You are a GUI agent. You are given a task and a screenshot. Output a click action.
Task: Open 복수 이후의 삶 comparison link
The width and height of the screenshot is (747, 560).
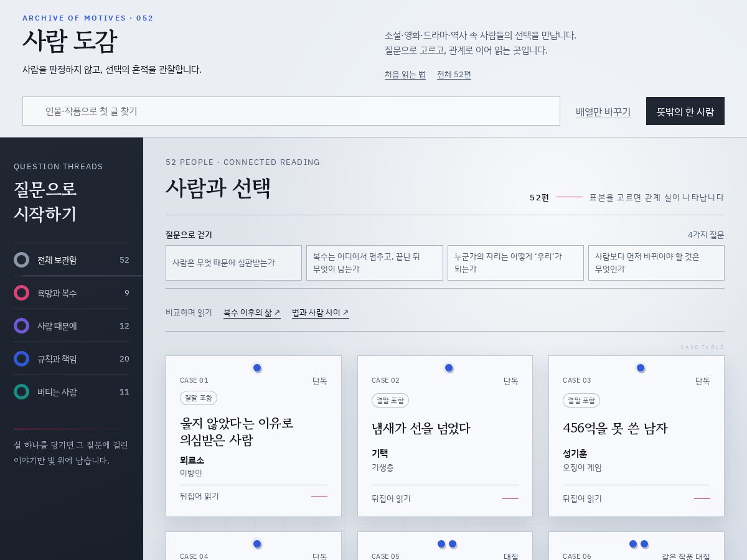252,313
